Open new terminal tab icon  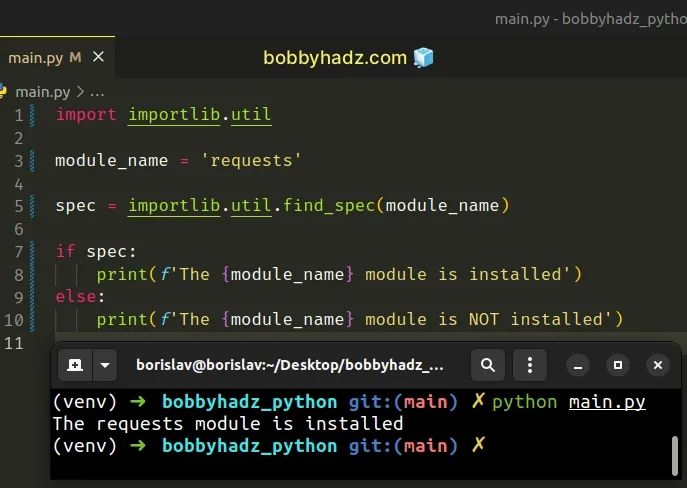pyautogui.click(x=75, y=365)
